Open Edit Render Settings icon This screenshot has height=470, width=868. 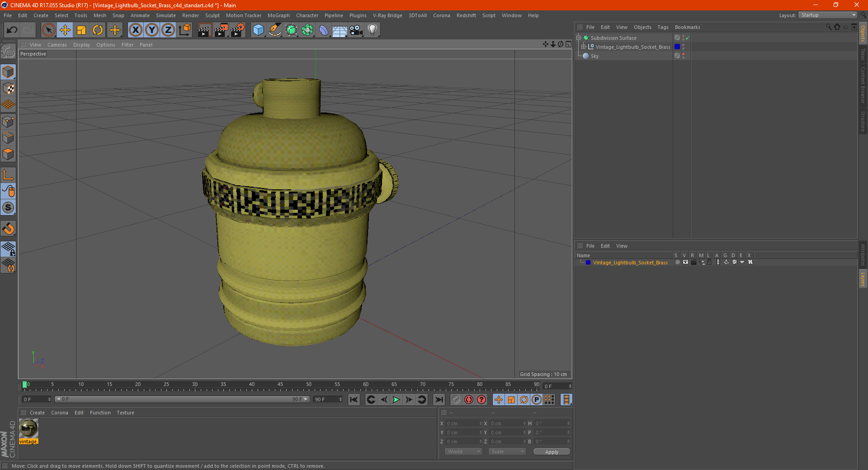point(238,30)
